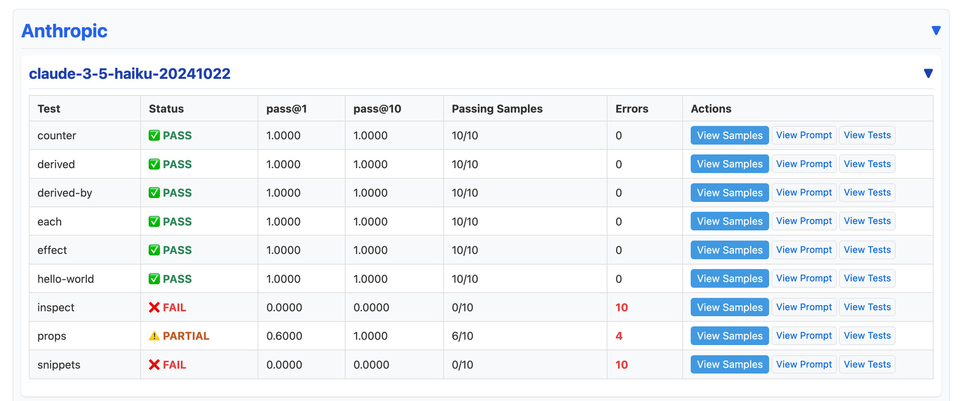This screenshot has width=980, height=401.
Task: View Tests for the effect test
Action: (x=867, y=250)
